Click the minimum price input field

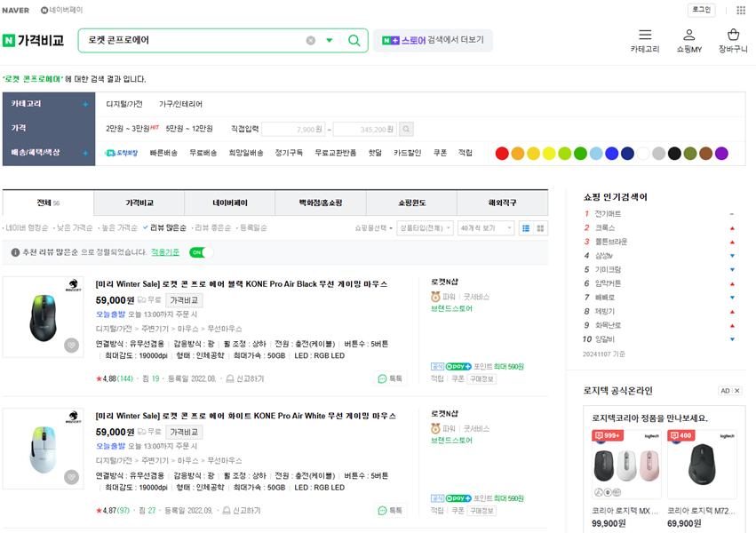[x=294, y=129]
